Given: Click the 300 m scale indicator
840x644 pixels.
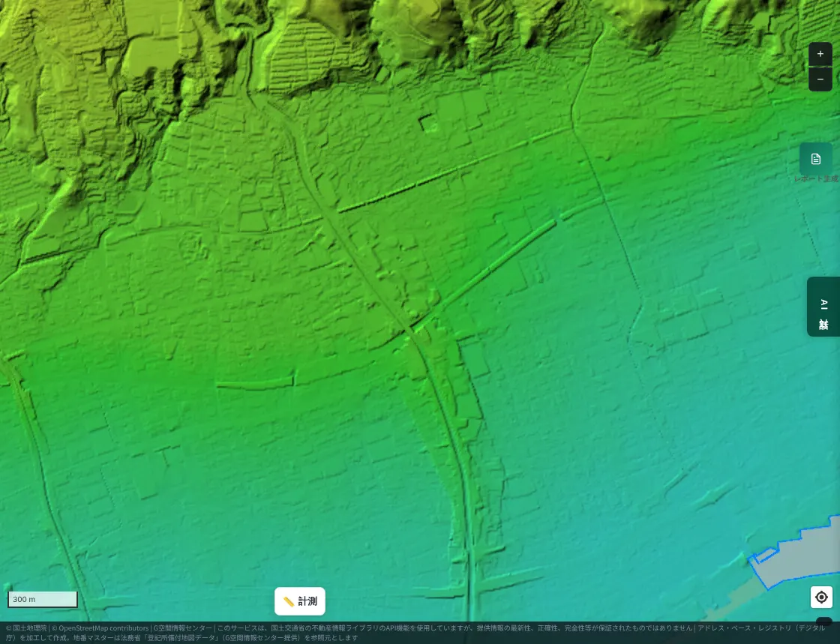Looking at the screenshot, I should pos(43,599).
